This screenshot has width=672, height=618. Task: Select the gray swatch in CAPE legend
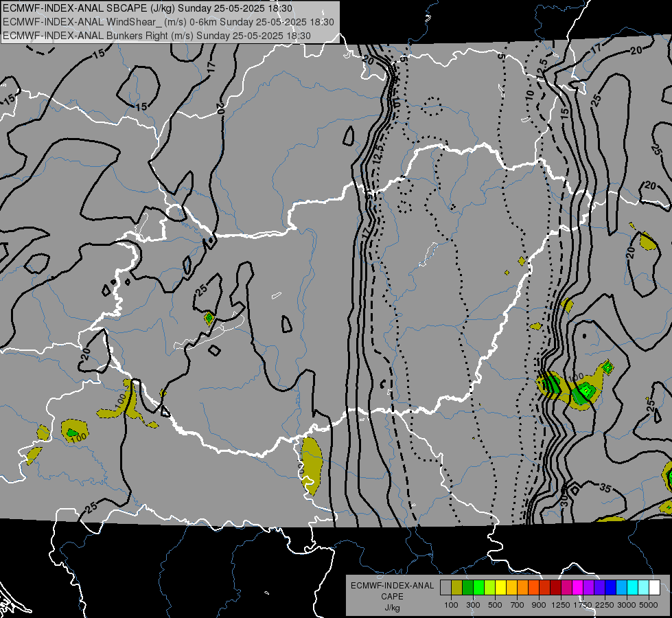(445, 587)
